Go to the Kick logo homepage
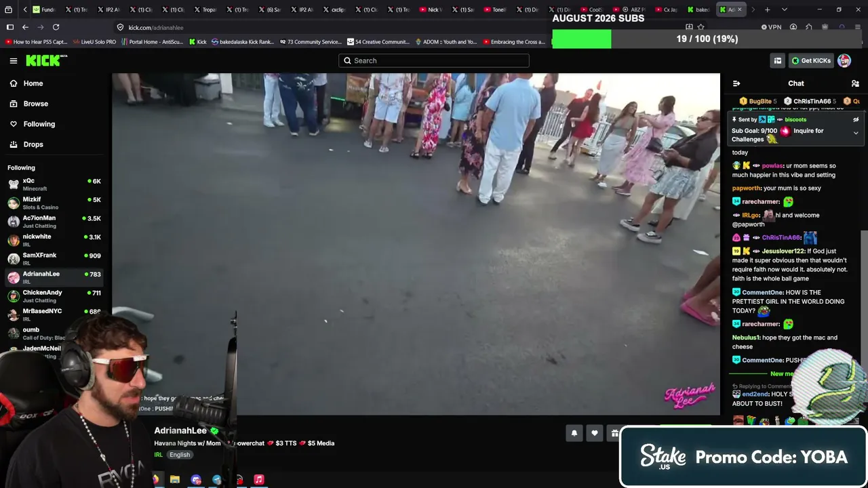 46,61
